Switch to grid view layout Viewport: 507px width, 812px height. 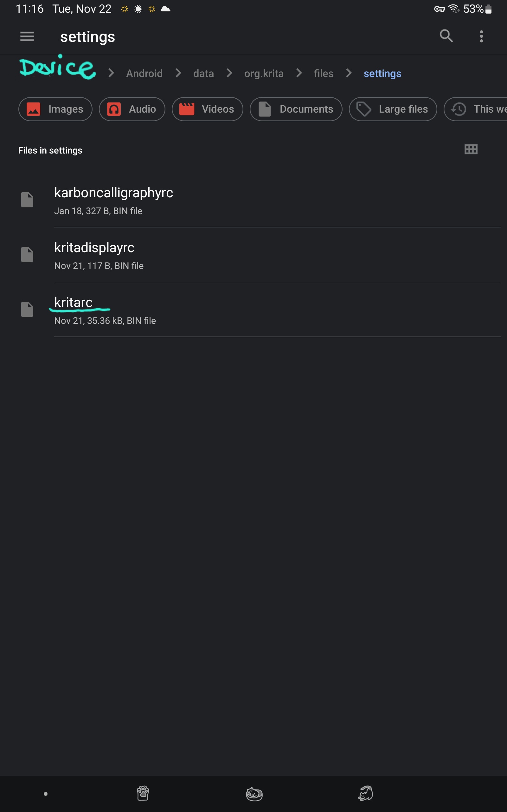point(471,149)
